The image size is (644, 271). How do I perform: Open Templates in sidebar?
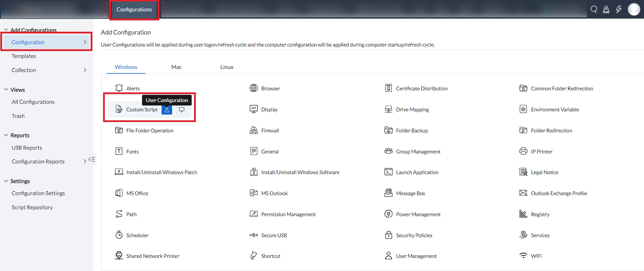click(x=24, y=56)
